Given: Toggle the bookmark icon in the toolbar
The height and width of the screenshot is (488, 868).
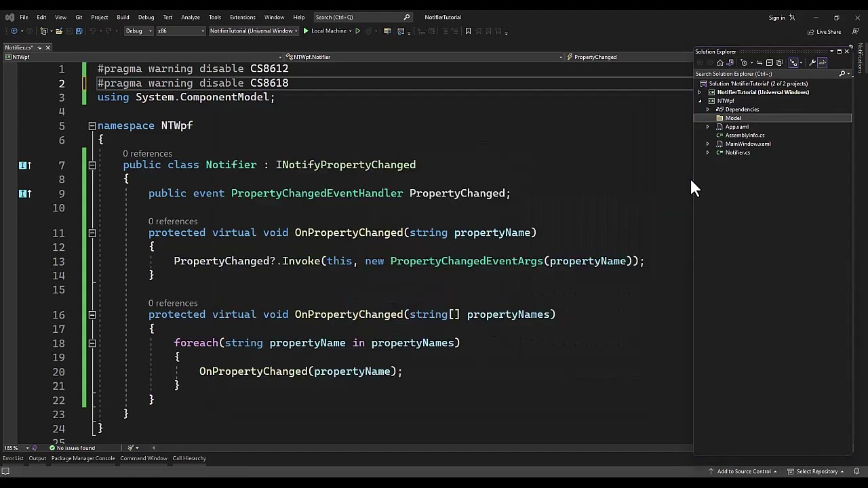Looking at the screenshot, I should [x=468, y=31].
